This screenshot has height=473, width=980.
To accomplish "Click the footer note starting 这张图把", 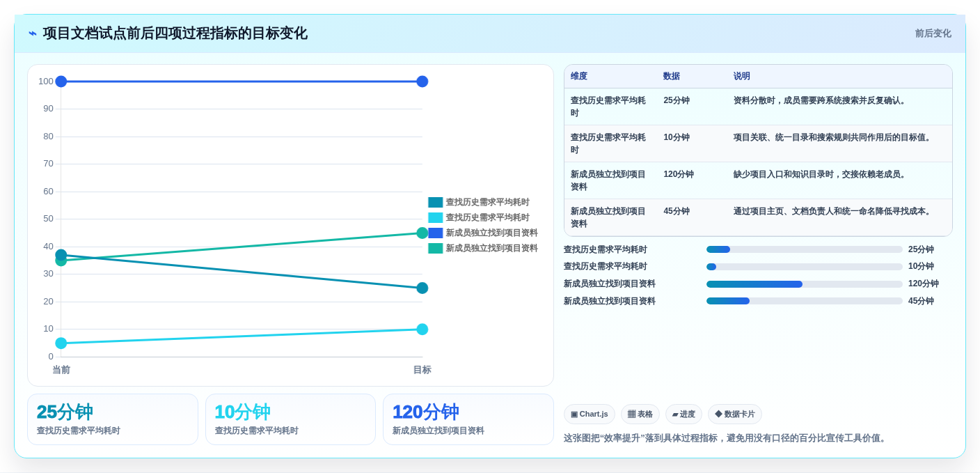I will [x=727, y=438].
